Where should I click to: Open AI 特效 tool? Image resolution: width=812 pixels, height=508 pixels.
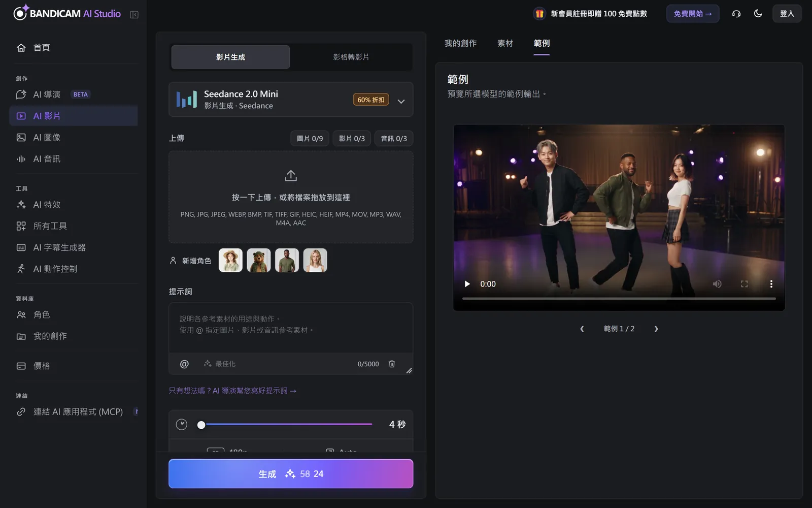(x=74, y=205)
